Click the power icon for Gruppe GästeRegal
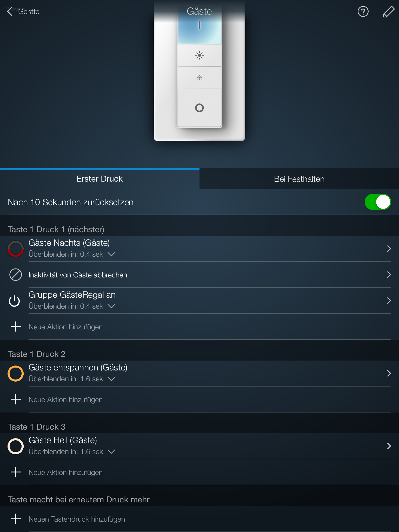 (x=14, y=301)
